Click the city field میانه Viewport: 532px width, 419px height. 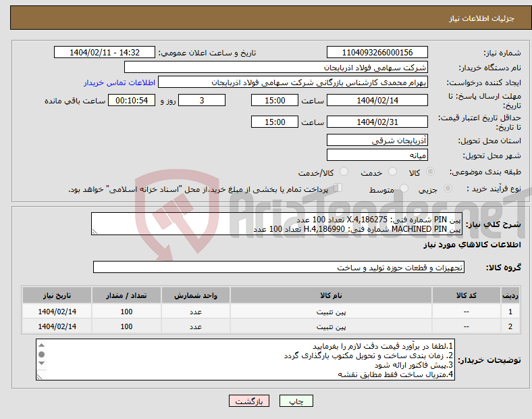click(x=377, y=155)
